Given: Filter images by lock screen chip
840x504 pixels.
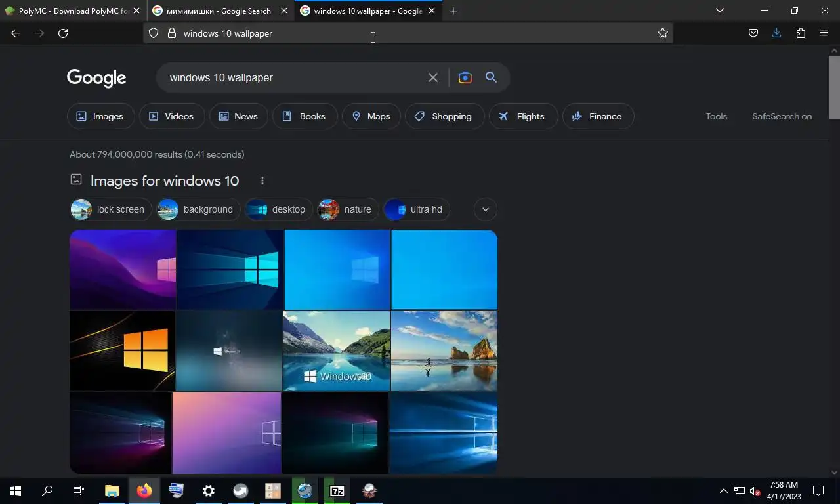Looking at the screenshot, I should pyautogui.click(x=110, y=209).
